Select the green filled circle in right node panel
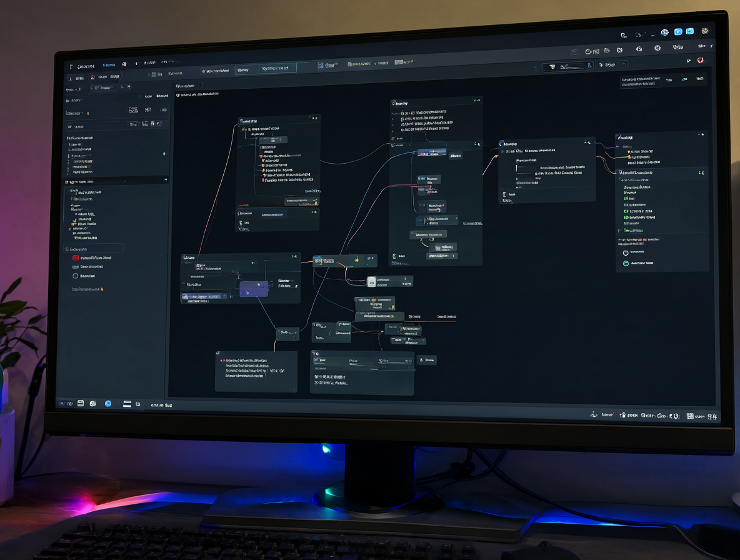This screenshot has height=560, width=740. click(x=626, y=263)
